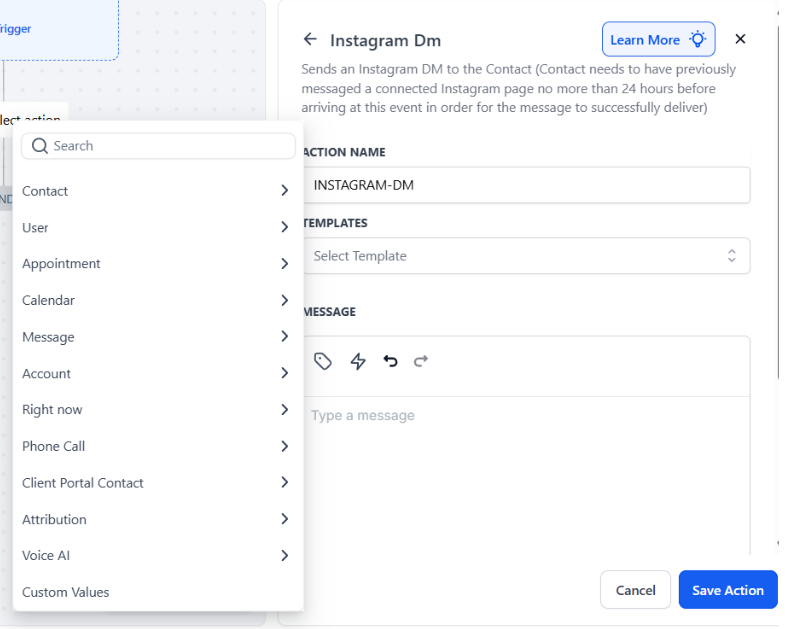Open the Account submenu
793x629 pixels.
coord(158,374)
